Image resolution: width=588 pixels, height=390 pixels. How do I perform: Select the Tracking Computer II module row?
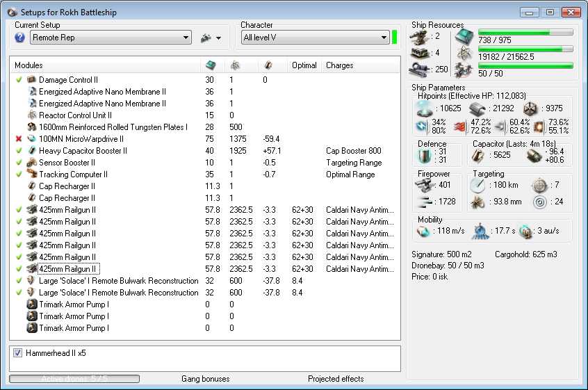coord(73,174)
